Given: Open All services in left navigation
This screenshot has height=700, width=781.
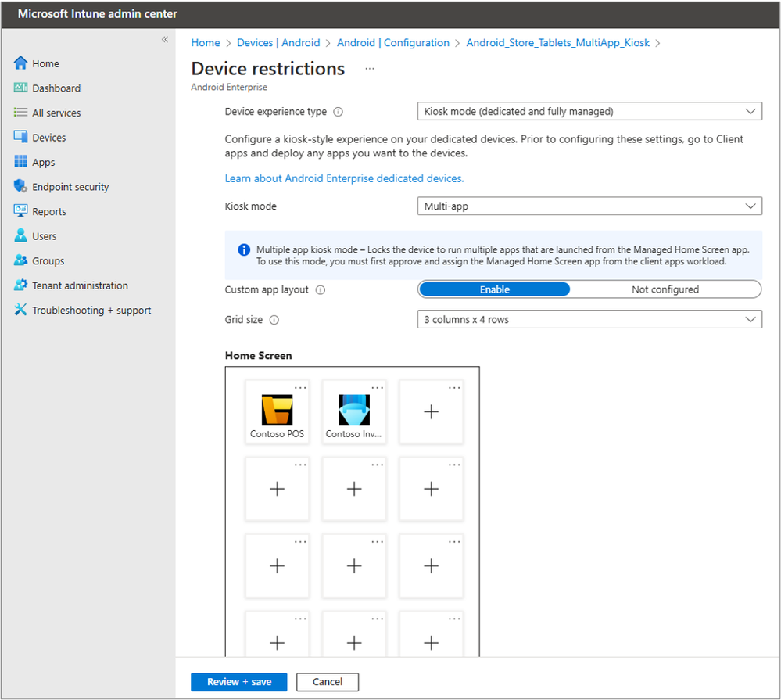Looking at the screenshot, I should click(x=56, y=113).
